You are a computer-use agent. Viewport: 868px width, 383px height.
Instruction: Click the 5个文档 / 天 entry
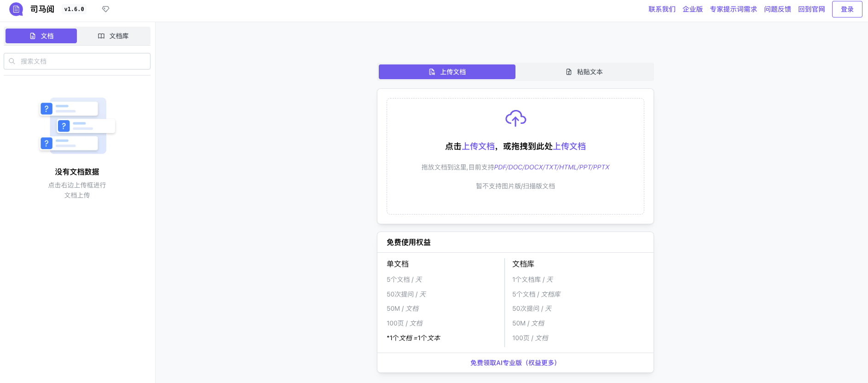(405, 279)
